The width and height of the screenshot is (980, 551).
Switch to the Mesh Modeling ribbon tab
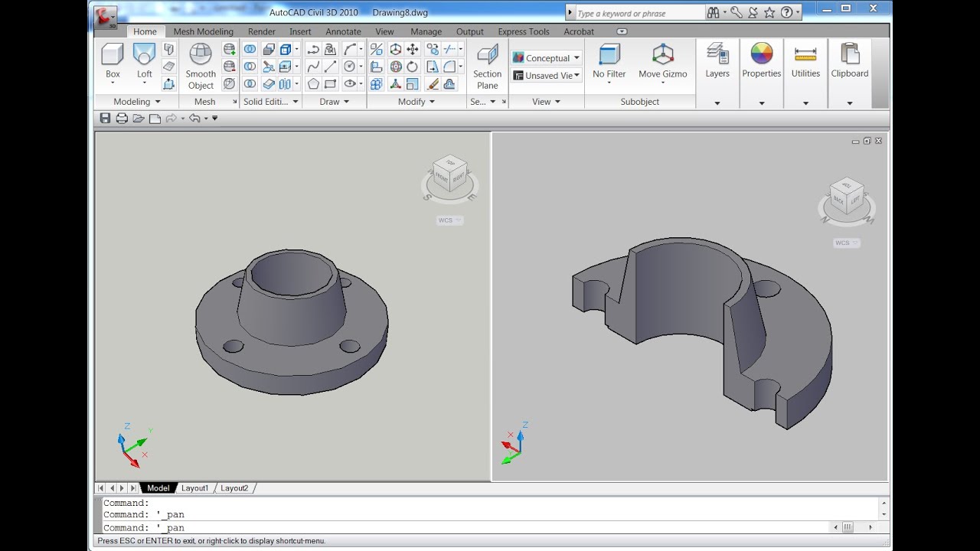click(x=203, y=31)
